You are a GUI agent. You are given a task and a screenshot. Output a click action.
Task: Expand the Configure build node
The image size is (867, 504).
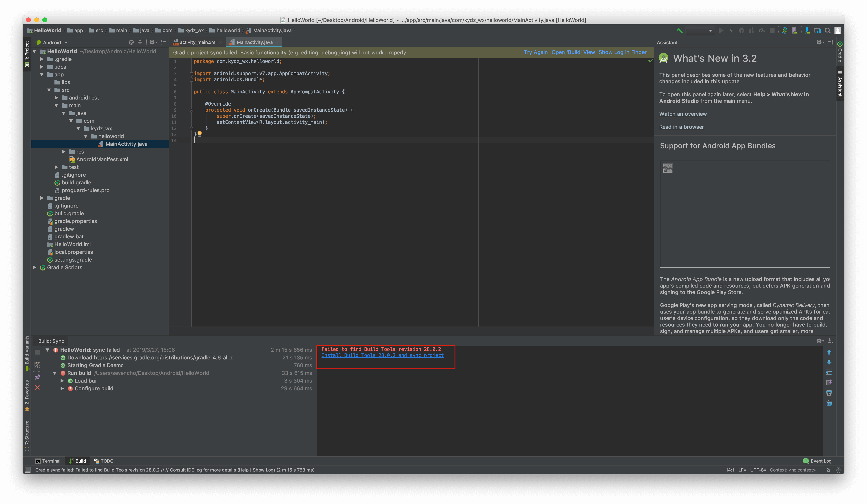click(62, 388)
